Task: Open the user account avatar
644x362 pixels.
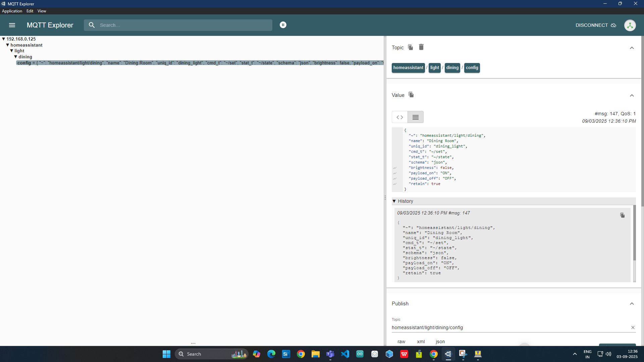Action: (x=631, y=25)
